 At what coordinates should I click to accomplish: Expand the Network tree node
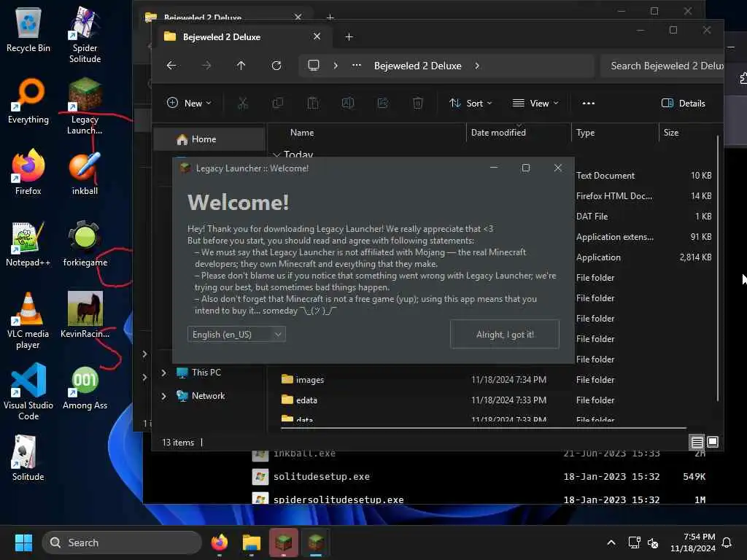[164, 396]
